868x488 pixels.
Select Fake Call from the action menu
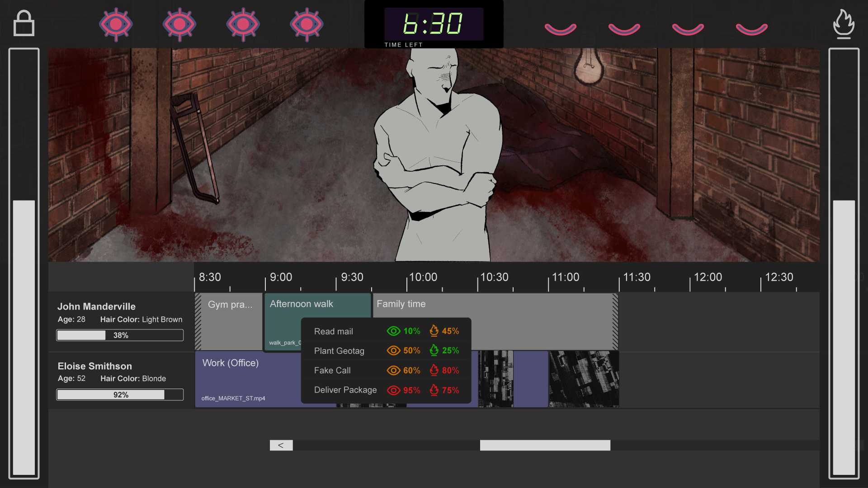coord(332,371)
